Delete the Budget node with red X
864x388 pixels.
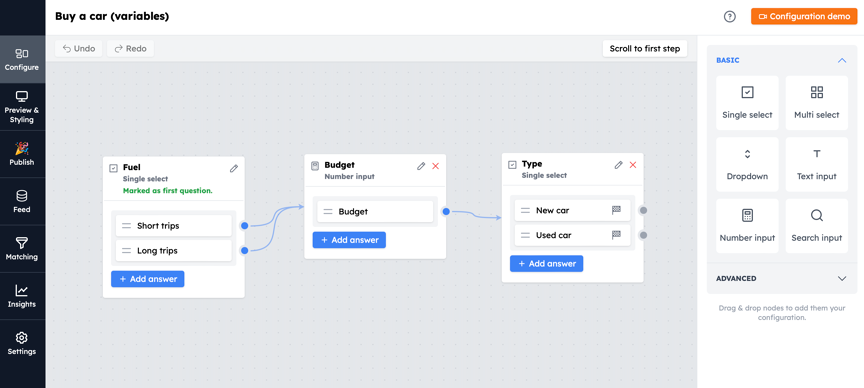(x=435, y=166)
